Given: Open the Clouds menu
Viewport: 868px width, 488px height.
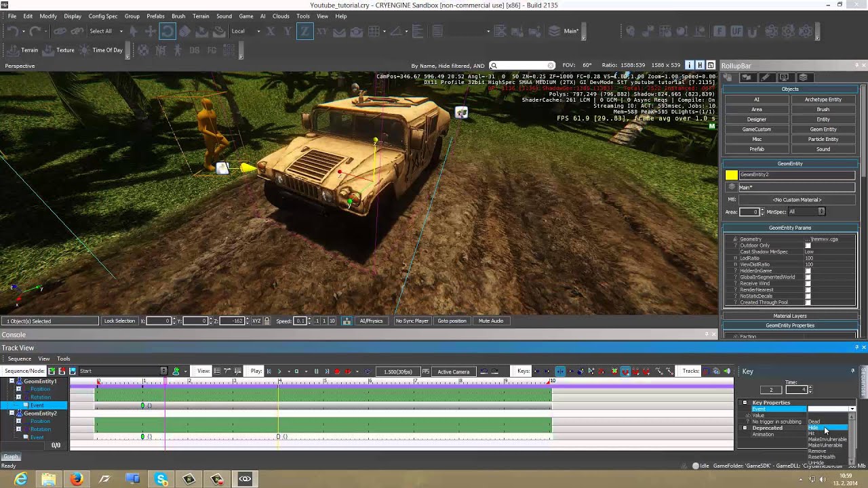Looking at the screenshot, I should pos(281,16).
